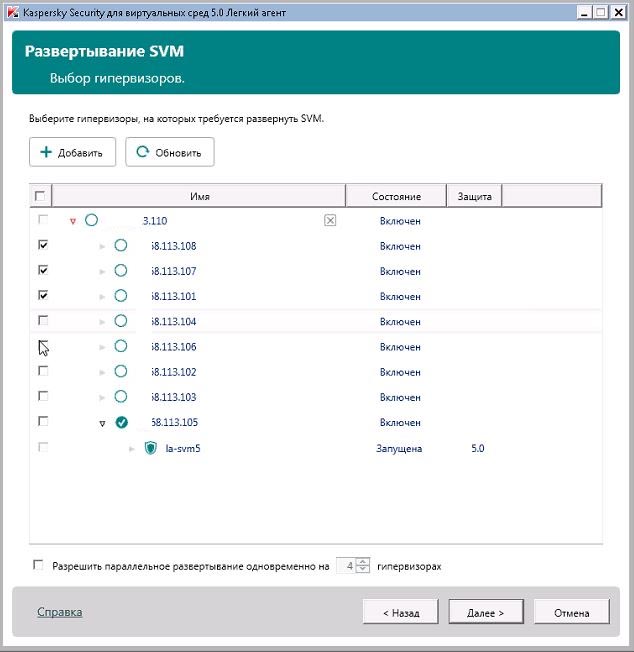Go back with the Назад button
The width and height of the screenshot is (634, 652).
pos(401,612)
